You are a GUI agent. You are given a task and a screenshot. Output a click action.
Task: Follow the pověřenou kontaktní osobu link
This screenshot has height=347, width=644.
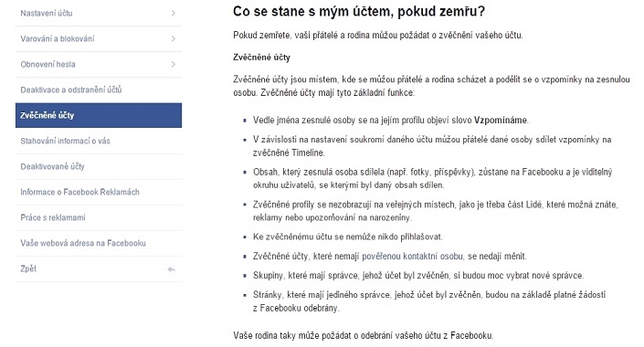point(412,257)
